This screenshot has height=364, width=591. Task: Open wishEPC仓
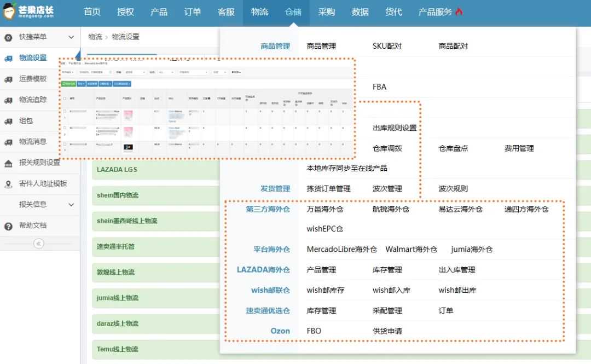pyautogui.click(x=325, y=229)
